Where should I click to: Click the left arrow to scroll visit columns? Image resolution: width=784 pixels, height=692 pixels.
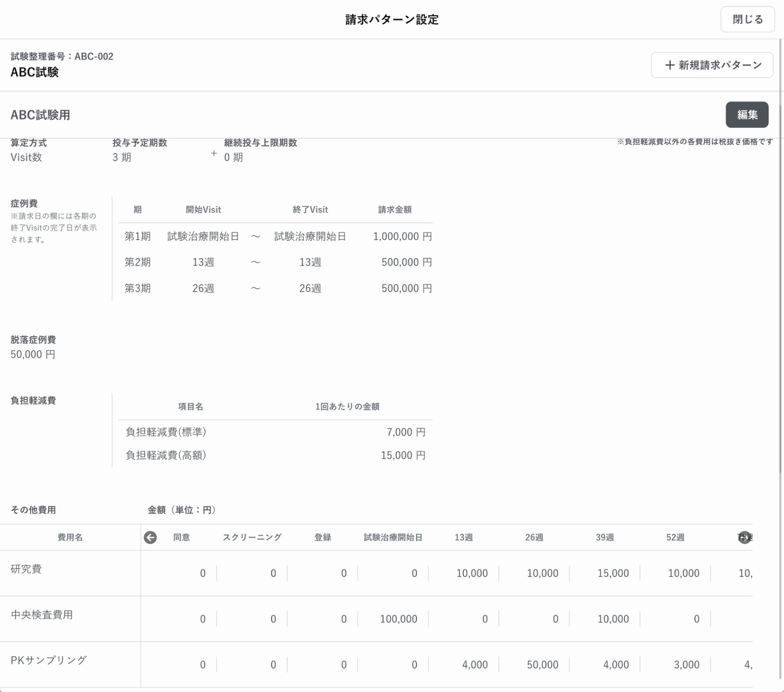[150, 537]
